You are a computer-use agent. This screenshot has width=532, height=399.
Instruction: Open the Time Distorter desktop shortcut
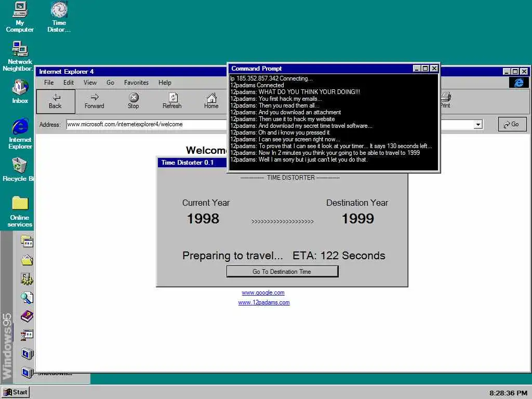(59, 17)
